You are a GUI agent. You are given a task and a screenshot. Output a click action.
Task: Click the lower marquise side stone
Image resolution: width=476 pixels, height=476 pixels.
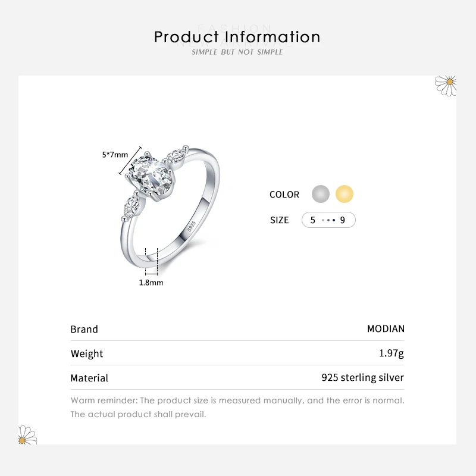tap(130, 209)
